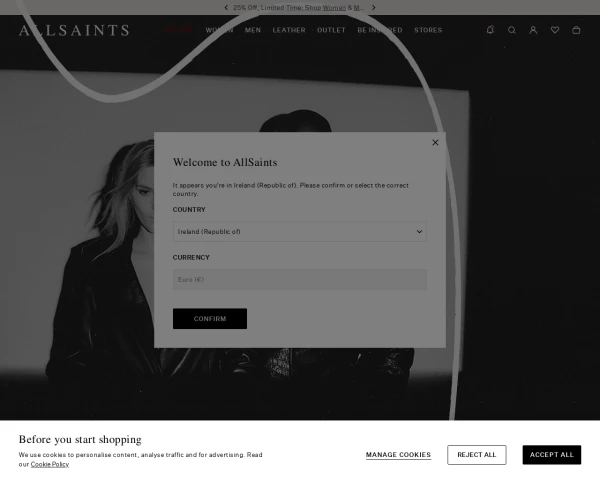Go to the Stores page

(x=428, y=30)
